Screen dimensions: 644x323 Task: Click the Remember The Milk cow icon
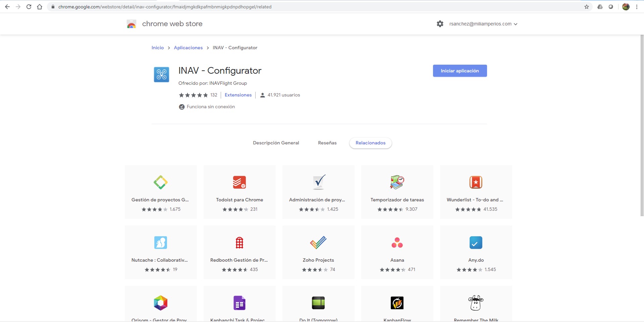click(x=476, y=303)
